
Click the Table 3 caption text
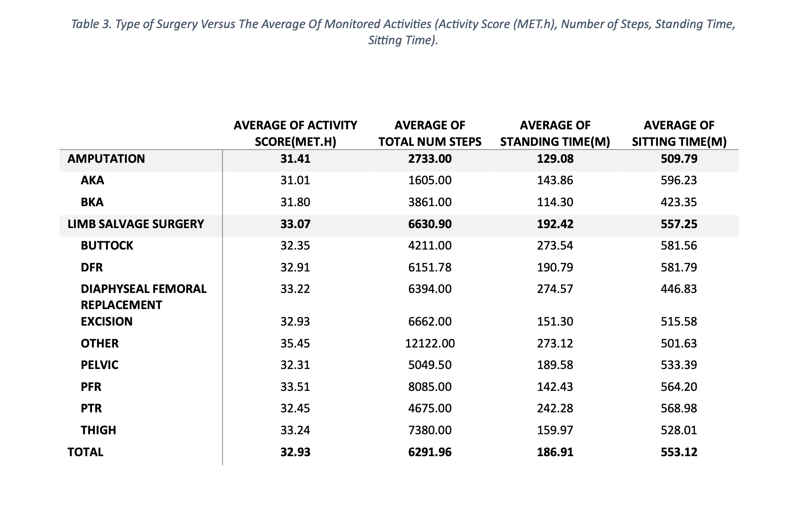403,32
